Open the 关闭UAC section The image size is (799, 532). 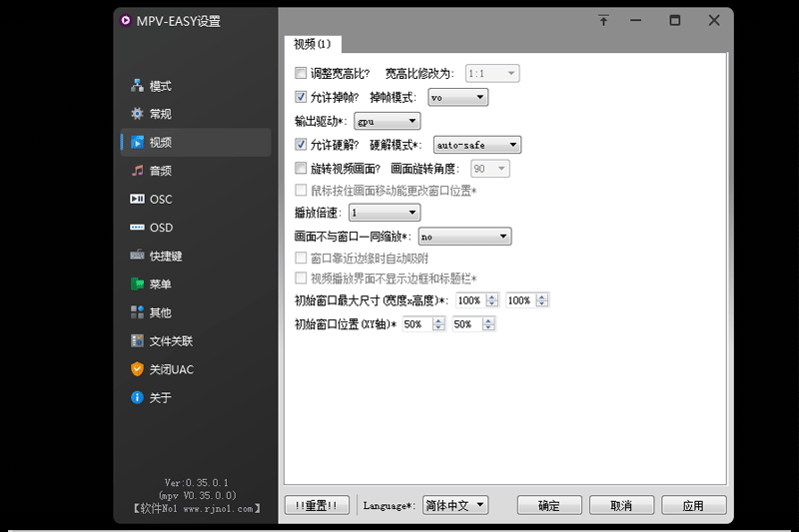click(196, 369)
